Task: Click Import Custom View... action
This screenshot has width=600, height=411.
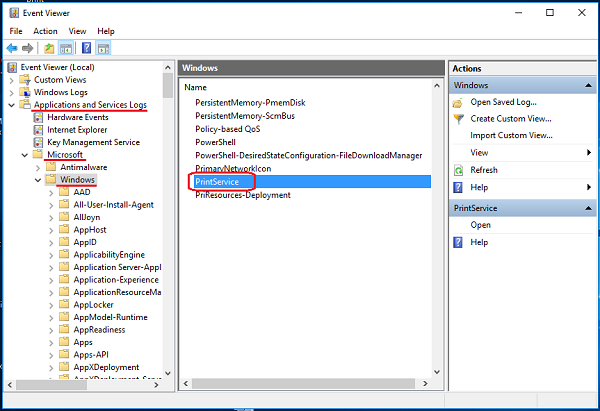Action: pyautogui.click(x=511, y=135)
